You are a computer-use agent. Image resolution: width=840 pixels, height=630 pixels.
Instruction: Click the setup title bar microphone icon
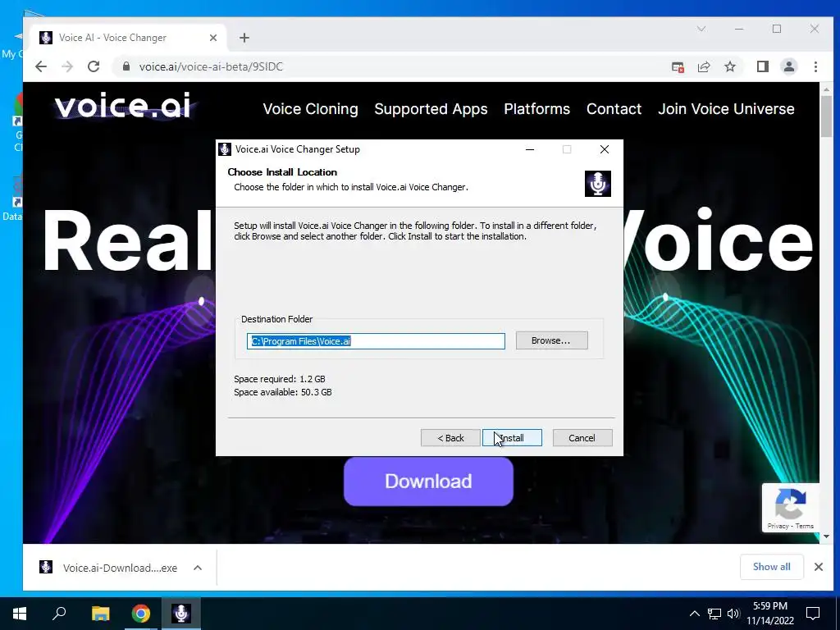point(225,149)
